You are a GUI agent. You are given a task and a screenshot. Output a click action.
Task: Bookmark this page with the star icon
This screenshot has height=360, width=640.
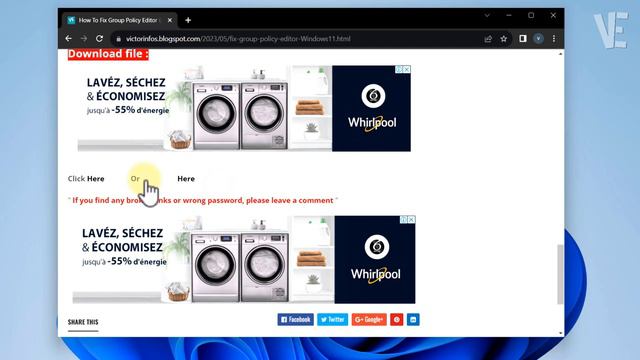point(504,39)
